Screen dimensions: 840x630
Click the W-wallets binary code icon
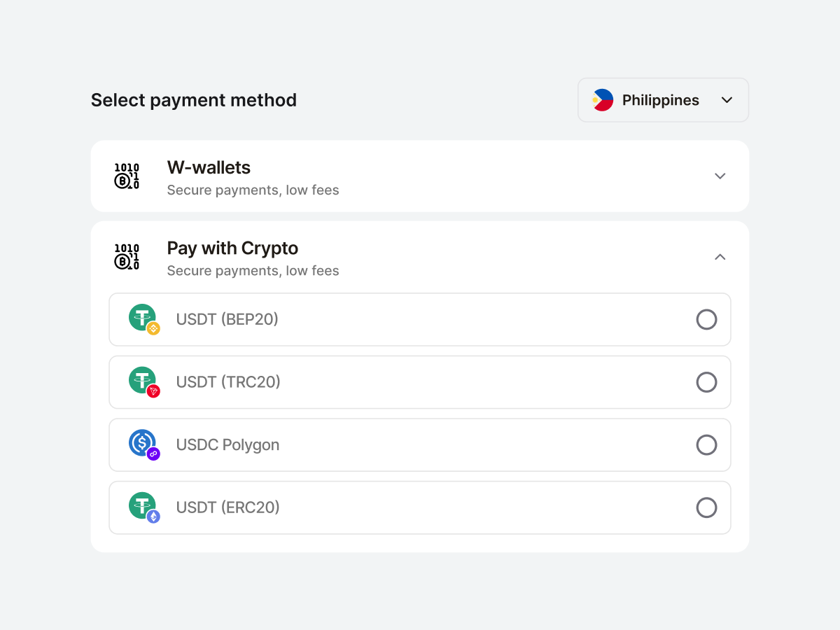click(127, 176)
